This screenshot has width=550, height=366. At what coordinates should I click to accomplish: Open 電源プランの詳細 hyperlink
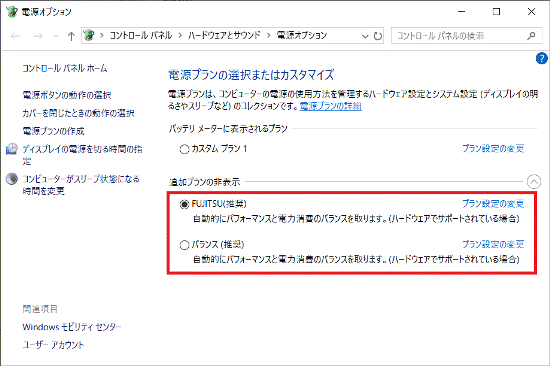click(x=331, y=106)
